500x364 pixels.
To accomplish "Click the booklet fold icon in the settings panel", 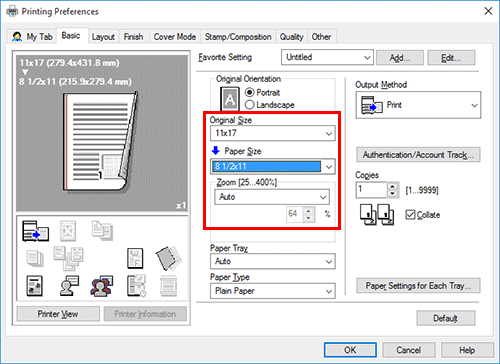I will [169, 258].
